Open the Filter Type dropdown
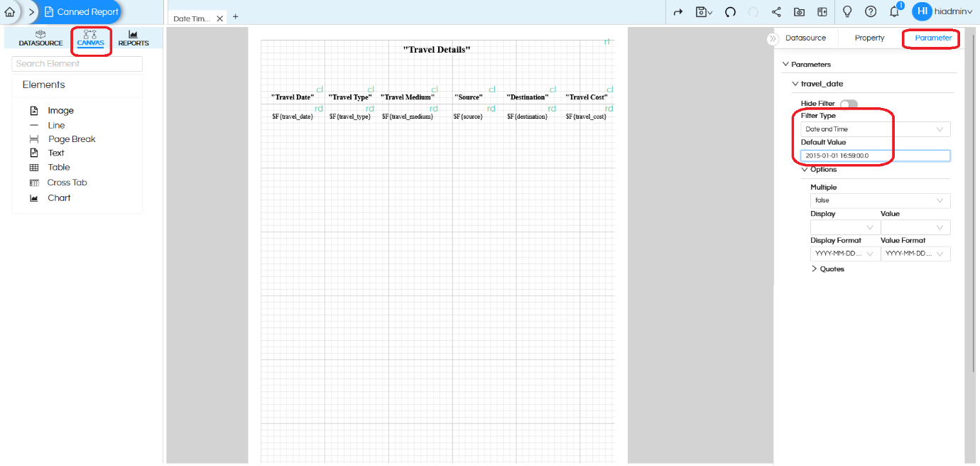 (874, 129)
